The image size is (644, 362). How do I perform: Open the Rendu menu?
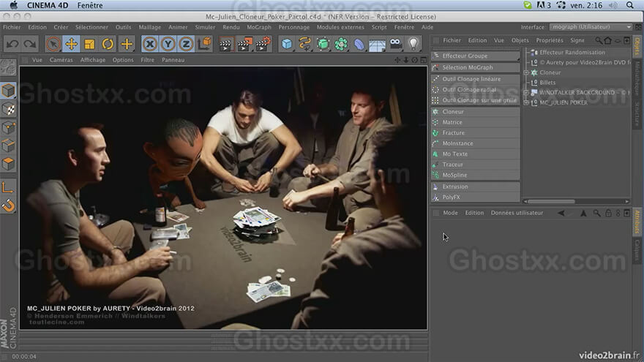tap(231, 27)
